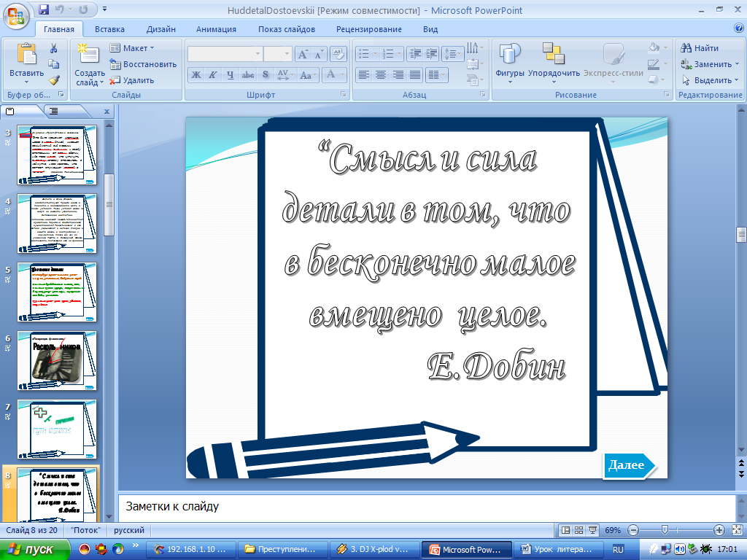
Task: Toggle underline formatting Ч
Action: point(231,75)
